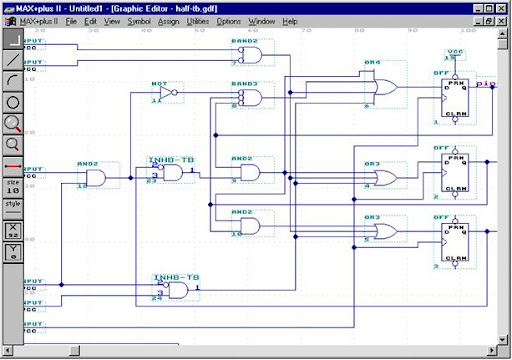Click the vertical scrollbar up arrow
The image size is (512, 360).
point(502,34)
